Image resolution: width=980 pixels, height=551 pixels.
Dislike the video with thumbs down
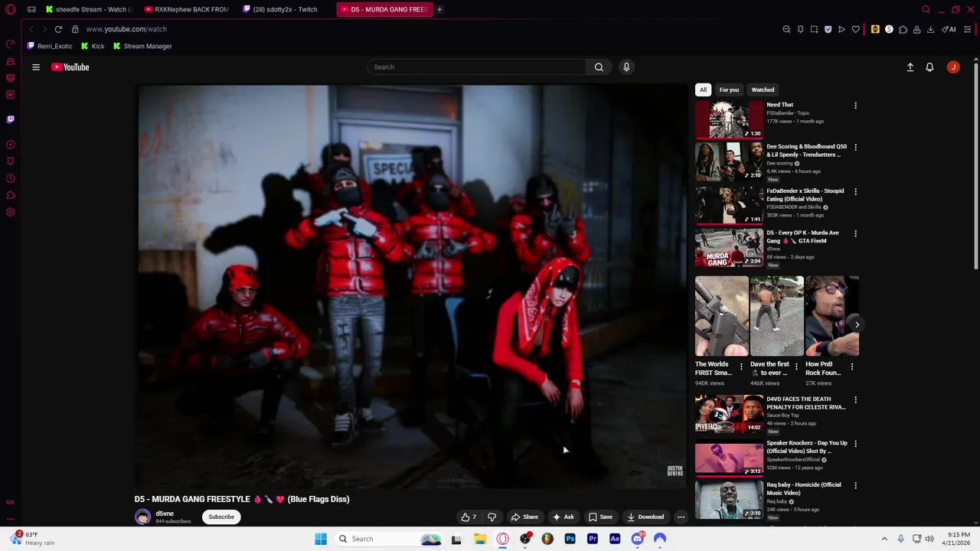point(492,517)
